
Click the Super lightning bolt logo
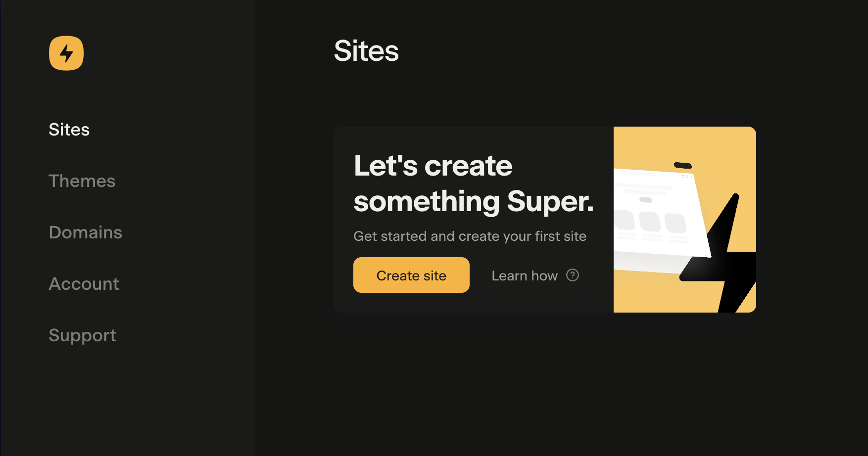pos(66,53)
